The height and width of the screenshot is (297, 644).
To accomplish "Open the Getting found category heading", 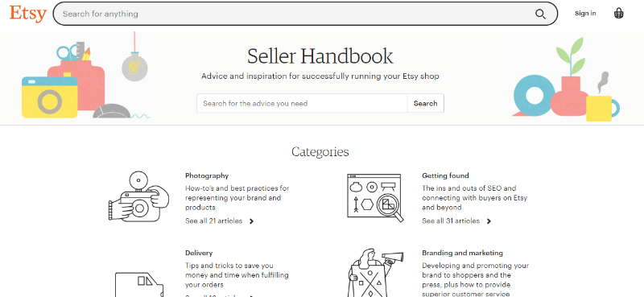I will pyautogui.click(x=445, y=175).
